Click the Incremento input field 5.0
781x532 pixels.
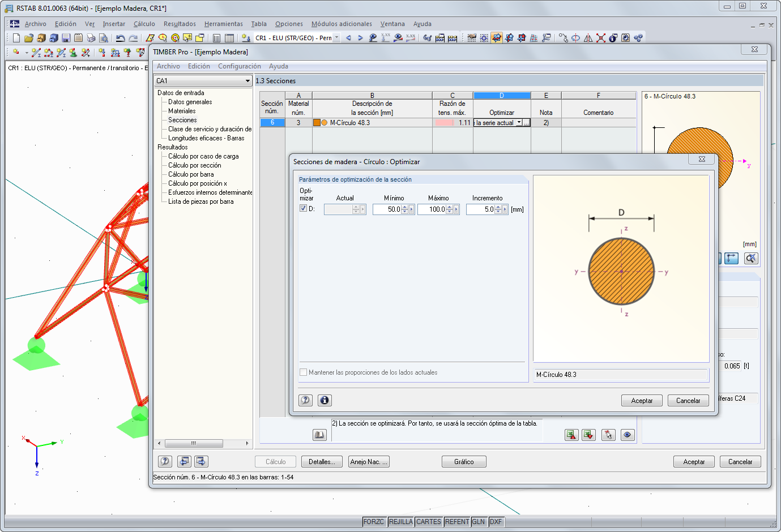480,209
